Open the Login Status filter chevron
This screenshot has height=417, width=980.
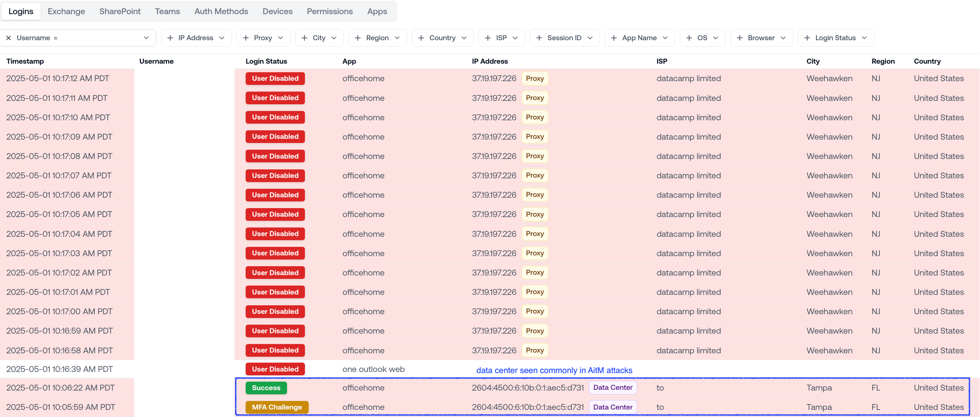click(864, 38)
